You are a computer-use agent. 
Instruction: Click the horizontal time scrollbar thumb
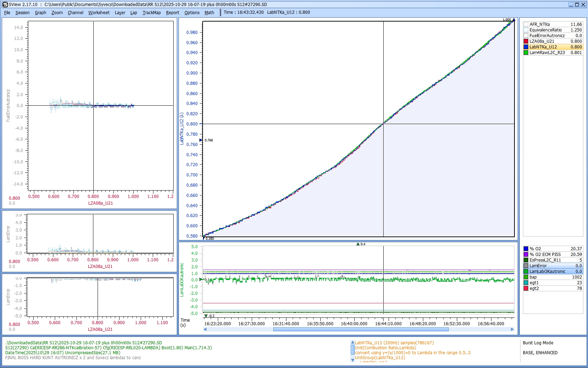coord(361,329)
